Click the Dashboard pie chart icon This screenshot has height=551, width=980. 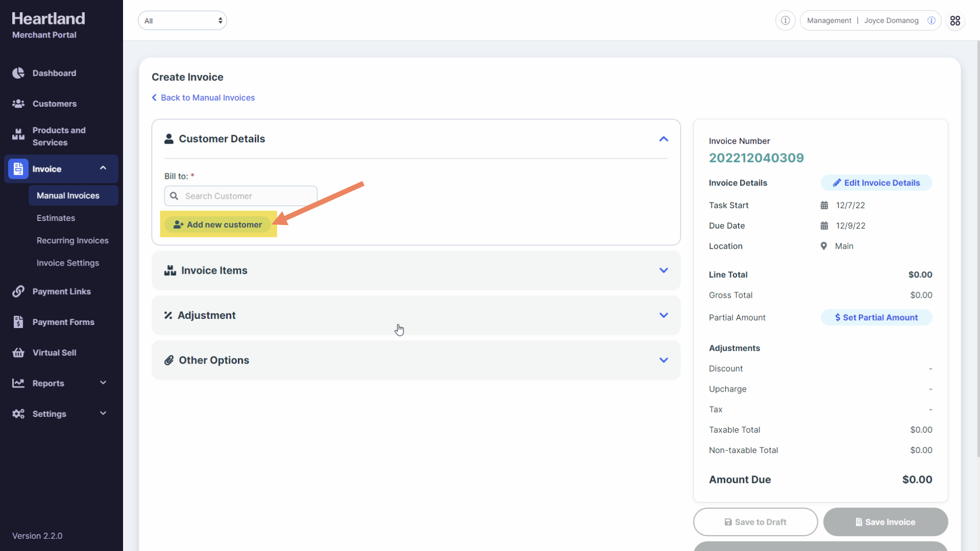18,73
